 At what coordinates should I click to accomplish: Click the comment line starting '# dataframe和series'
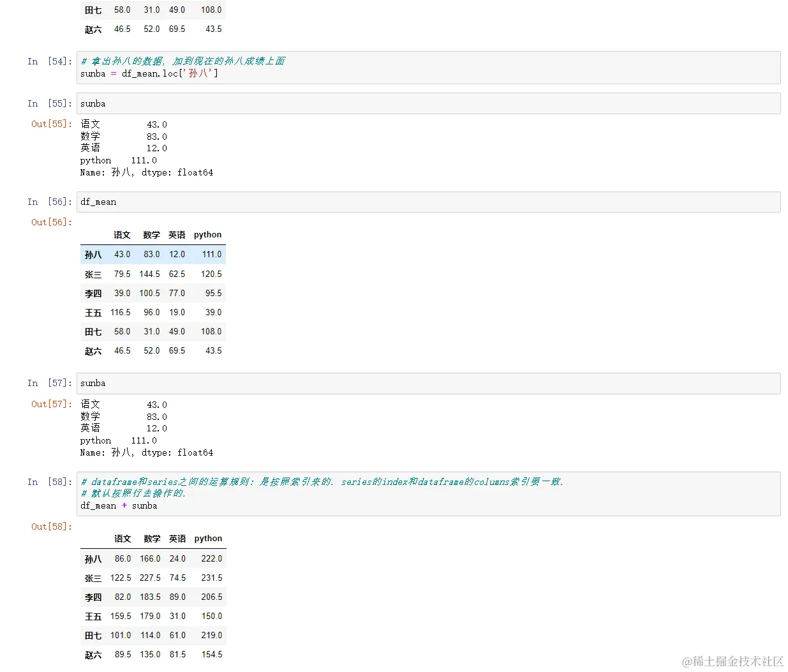[x=322, y=482]
